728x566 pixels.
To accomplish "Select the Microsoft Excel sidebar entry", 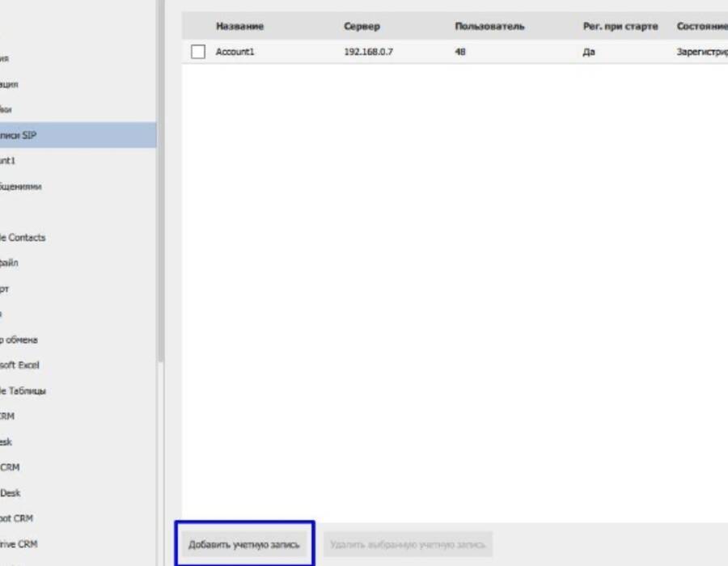I will (x=19, y=365).
